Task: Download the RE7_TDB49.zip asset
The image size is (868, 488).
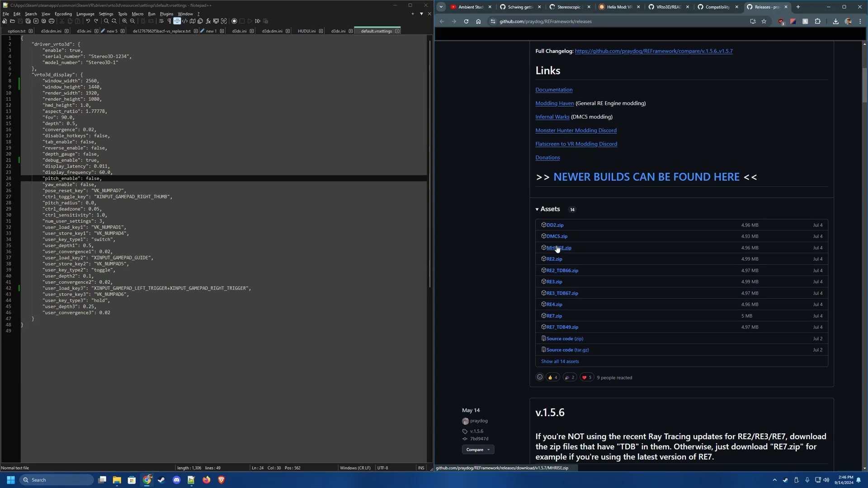Action: point(562,327)
